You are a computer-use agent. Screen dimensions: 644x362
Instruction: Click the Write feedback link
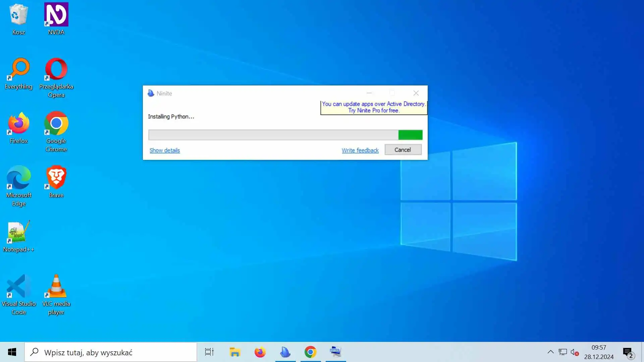pos(360,150)
